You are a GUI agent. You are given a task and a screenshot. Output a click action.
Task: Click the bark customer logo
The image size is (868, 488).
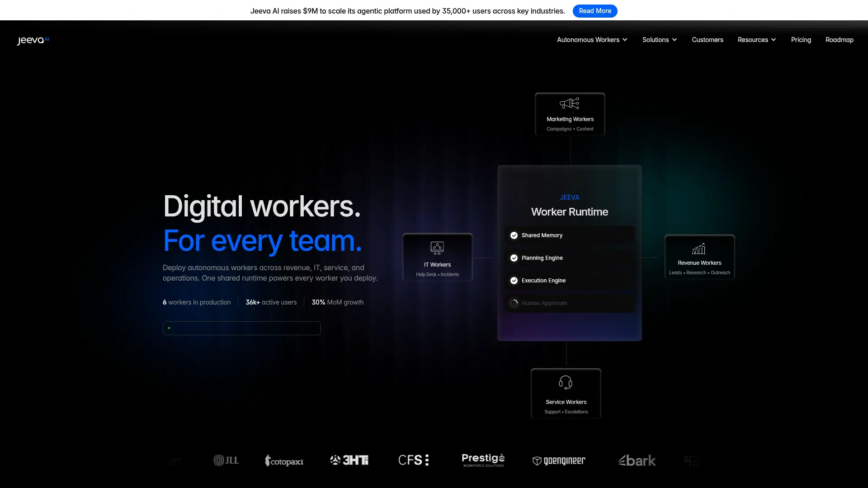(x=637, y=460)
